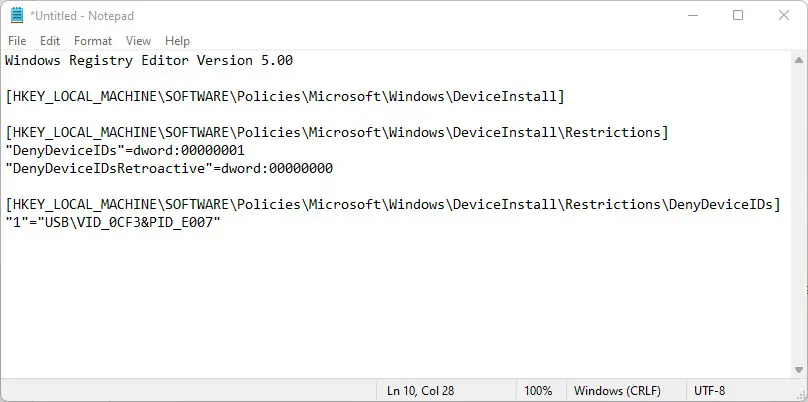This screenshot has width=808, height=402.
Task: Click the Notepad app icon in title bar
Action: click(x=16, y=15)
